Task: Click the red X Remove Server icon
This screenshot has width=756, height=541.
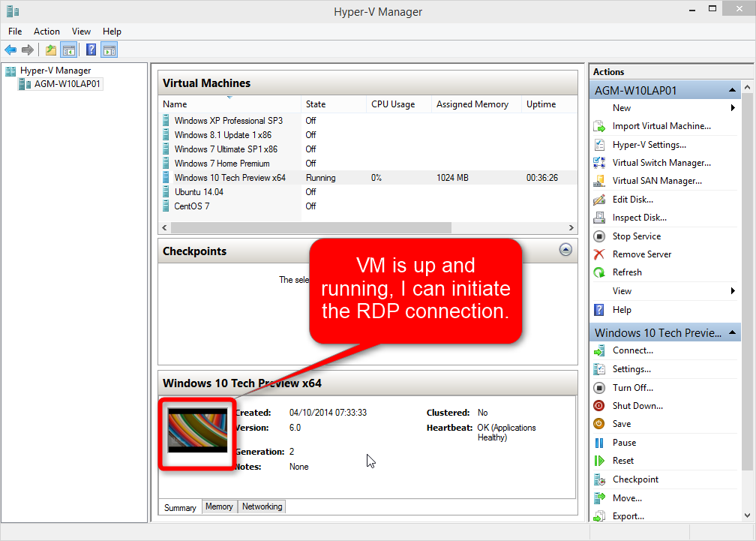Action: pos(599,254)
